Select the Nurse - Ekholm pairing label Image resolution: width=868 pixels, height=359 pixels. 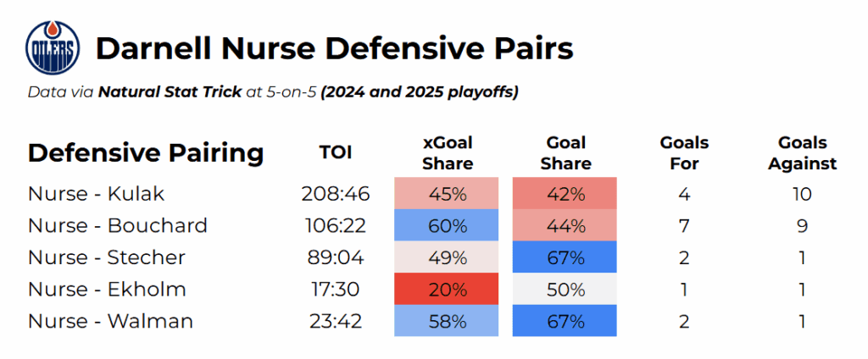(x=107, y=290)
